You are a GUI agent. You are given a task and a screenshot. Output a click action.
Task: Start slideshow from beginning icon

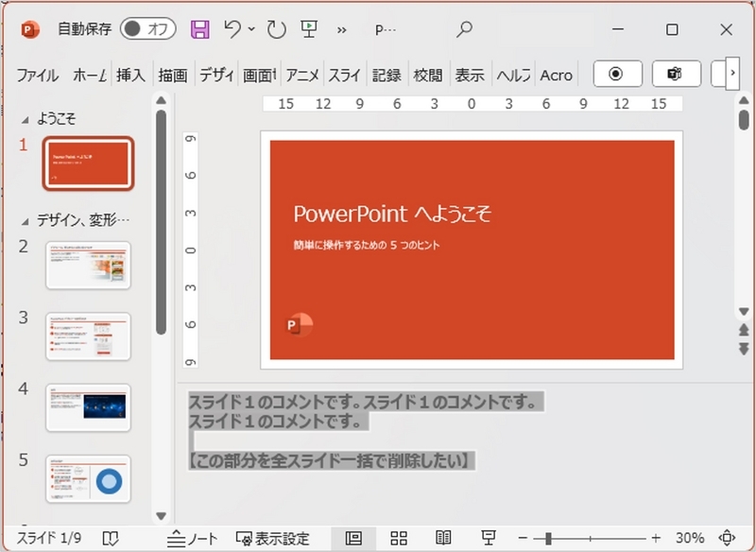pos(309,29)
